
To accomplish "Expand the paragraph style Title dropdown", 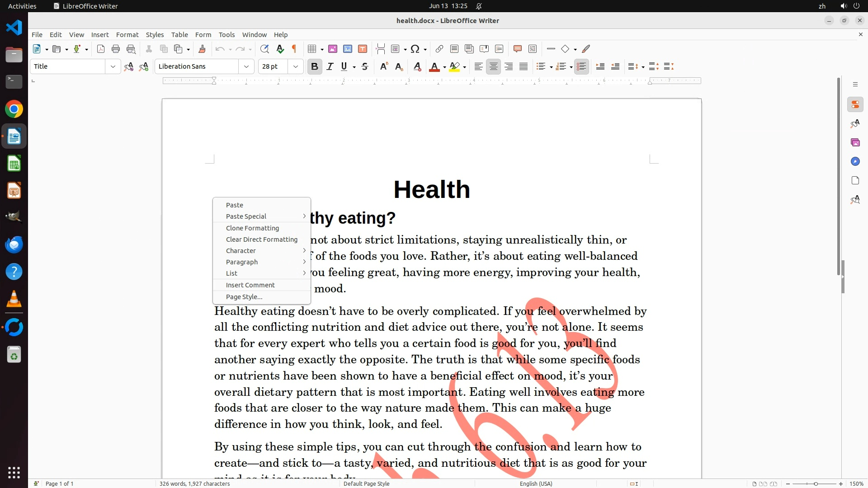I will tap(113, 66).
